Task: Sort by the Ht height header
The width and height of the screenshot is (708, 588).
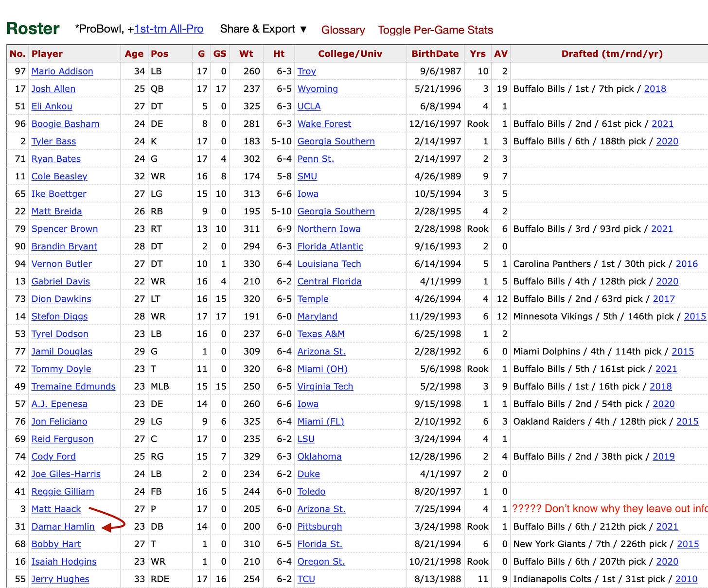Action: tap(279, 53)
